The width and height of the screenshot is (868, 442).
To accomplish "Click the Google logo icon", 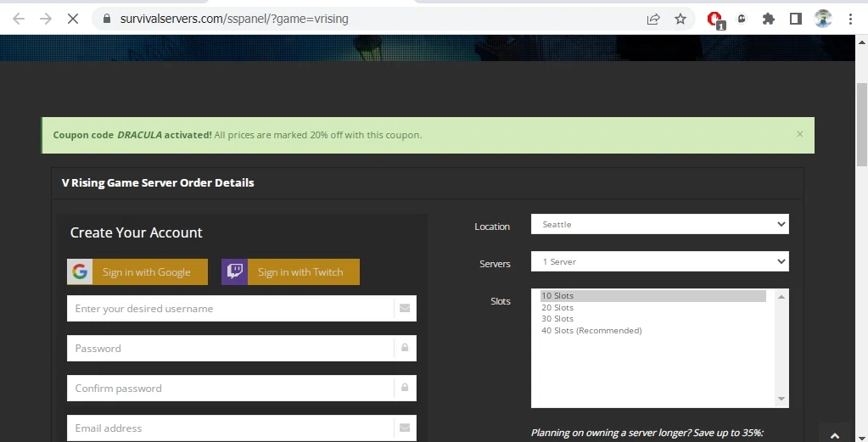I will [x=80, y=271].
